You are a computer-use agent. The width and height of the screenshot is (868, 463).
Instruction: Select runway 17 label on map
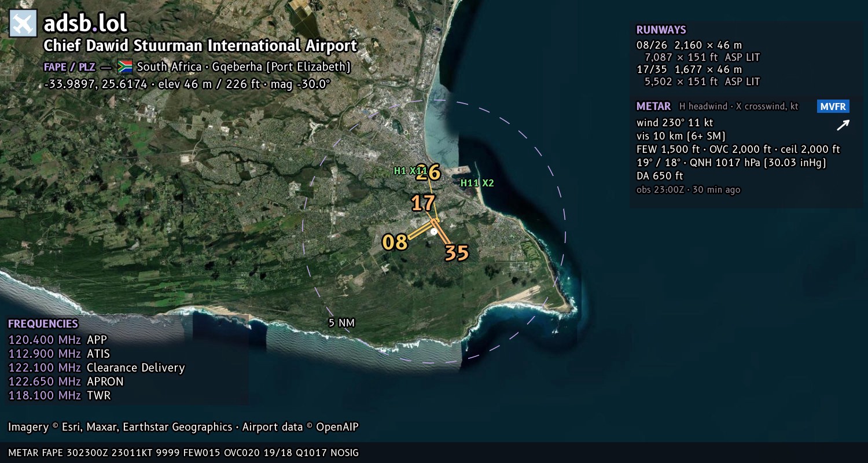[x=423, y=203]
